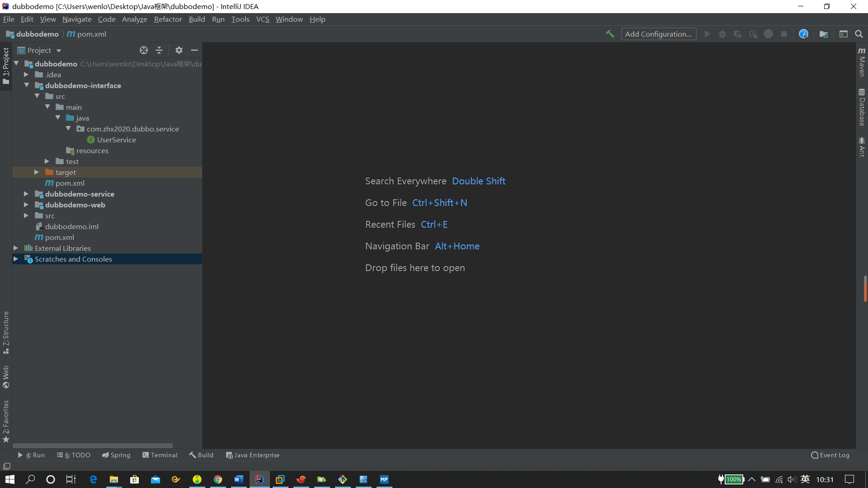
Task: Hide the Project panel with minus icon
Action: click(194, 50)
